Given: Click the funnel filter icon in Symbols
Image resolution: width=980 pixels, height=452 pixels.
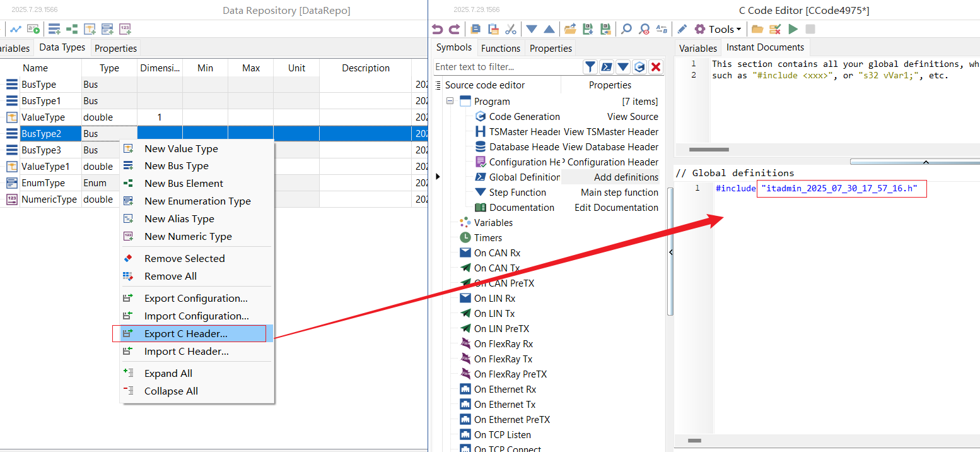Looking at the screenshot, I should 590,67.
